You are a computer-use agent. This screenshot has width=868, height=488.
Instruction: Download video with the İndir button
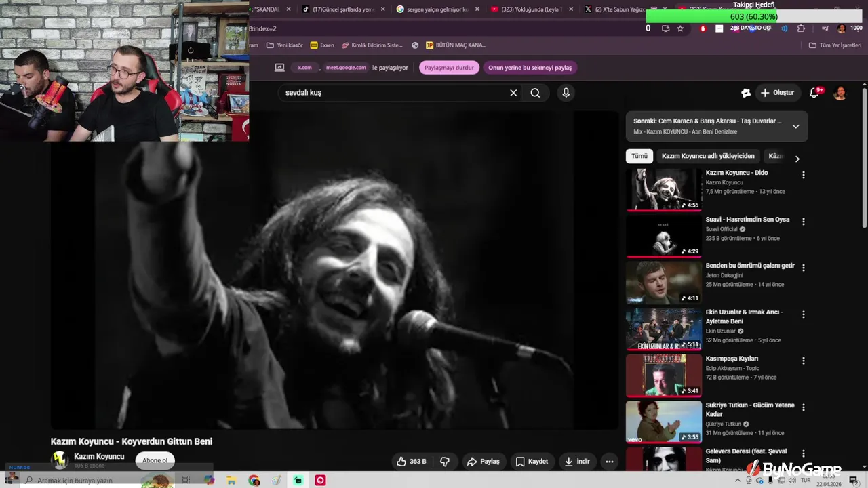pos(577,462)
